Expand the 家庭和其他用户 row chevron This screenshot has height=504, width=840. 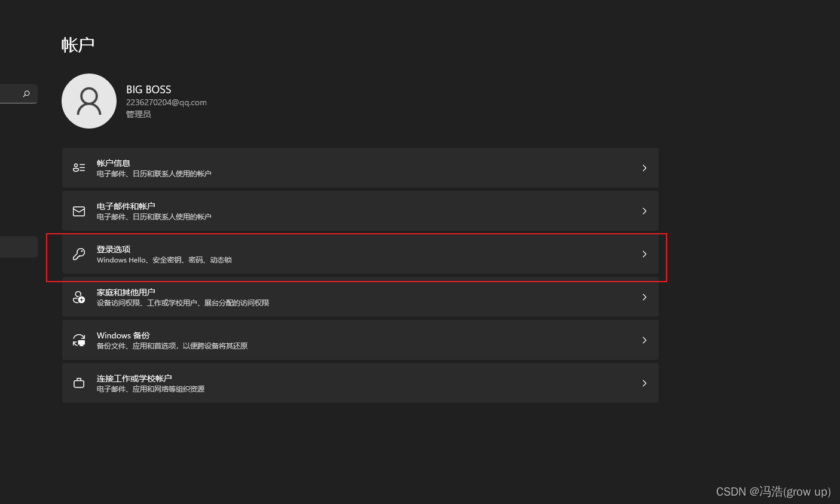644,297
